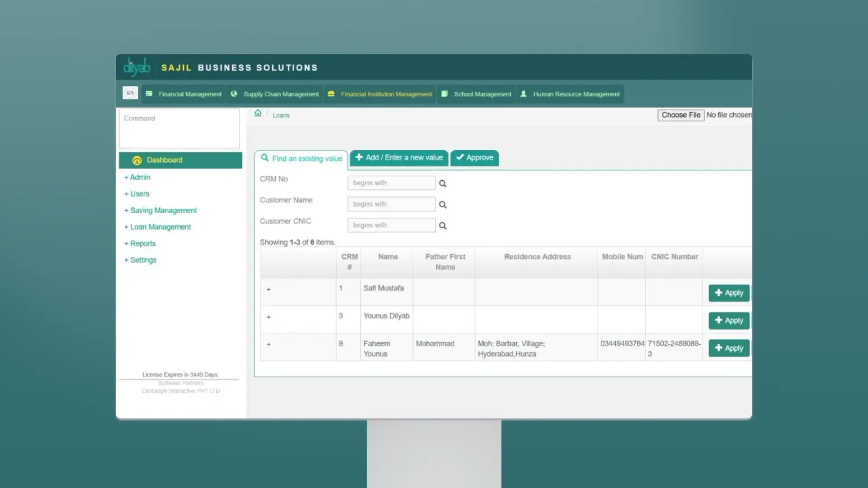Switch to Find an existing value tab
The height and width of the screenshot is (488, 868).
[301, 159]
